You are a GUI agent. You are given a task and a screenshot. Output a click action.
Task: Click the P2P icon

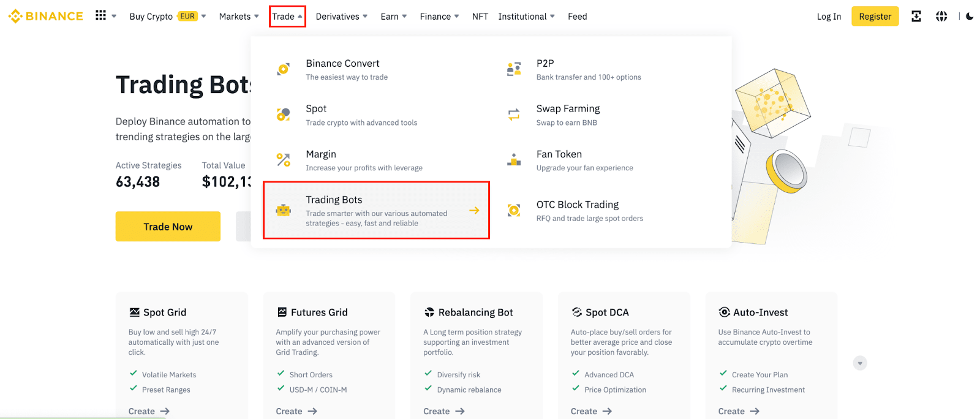coord(514,69)
